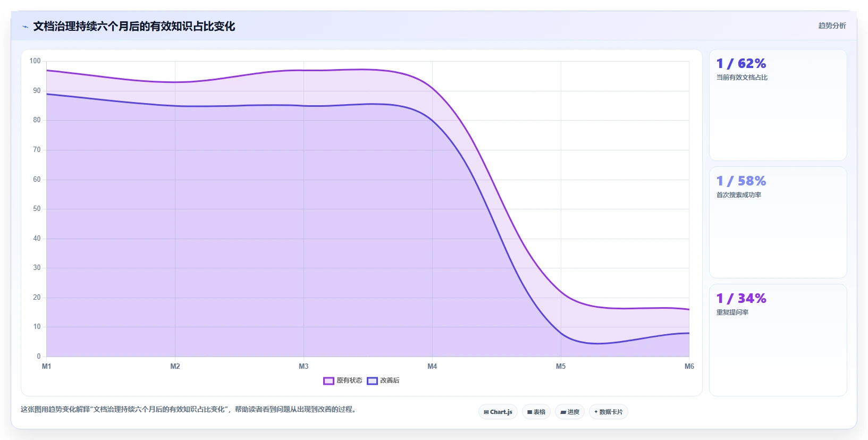Viewport: 868px width, 440px height.
Task: Click the purple 原有状态 legend color box
Action: coord(328,381)
